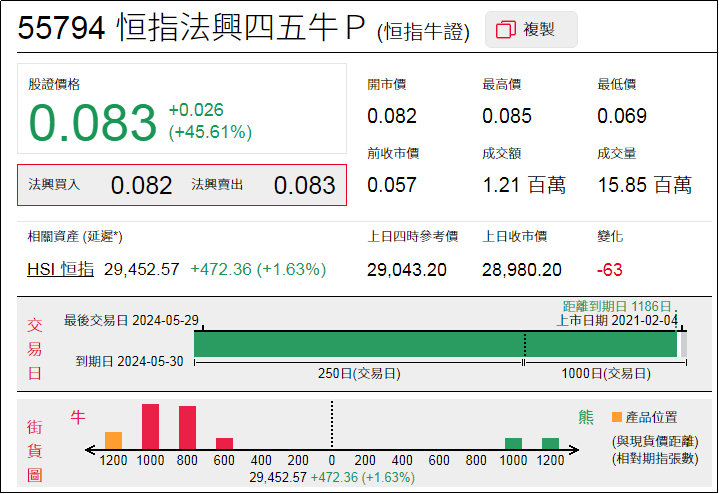Click the 到期日 2024-05-30 label

[x=129, y=361]
